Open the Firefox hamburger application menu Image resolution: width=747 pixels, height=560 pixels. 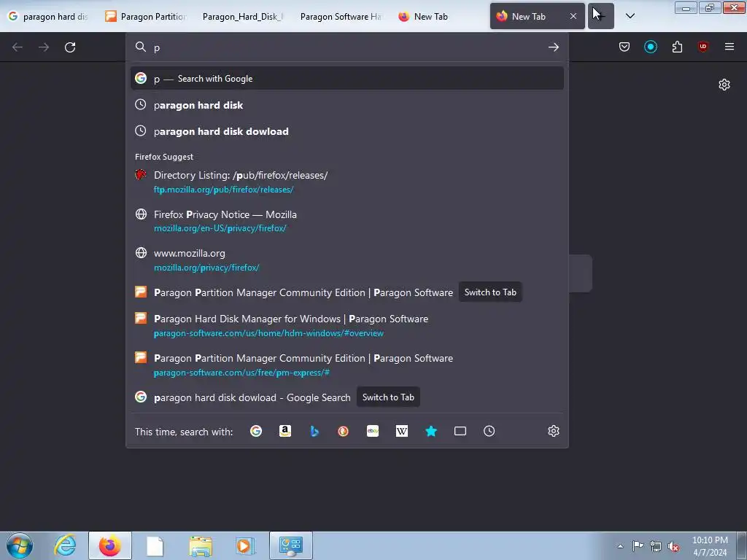(729, 47)
